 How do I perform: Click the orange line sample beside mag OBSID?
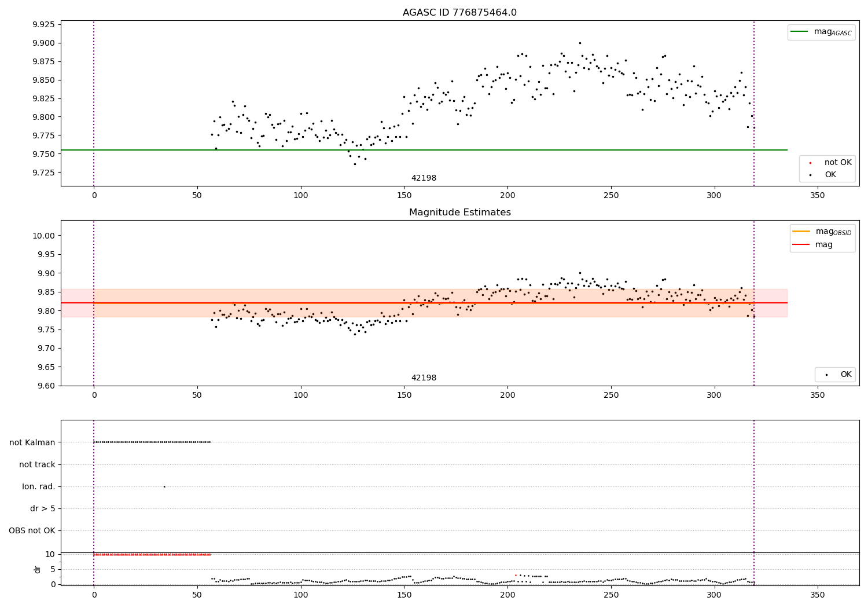point(801,232)
